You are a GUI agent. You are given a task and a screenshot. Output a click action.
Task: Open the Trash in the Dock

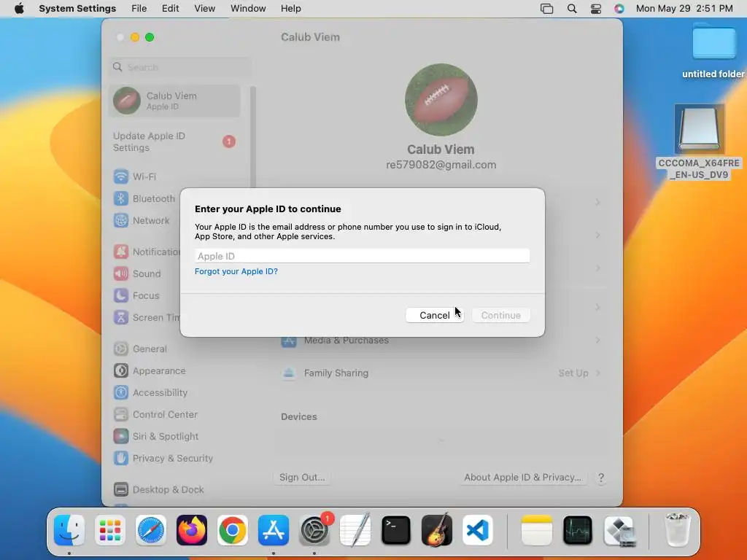(677, 530)
